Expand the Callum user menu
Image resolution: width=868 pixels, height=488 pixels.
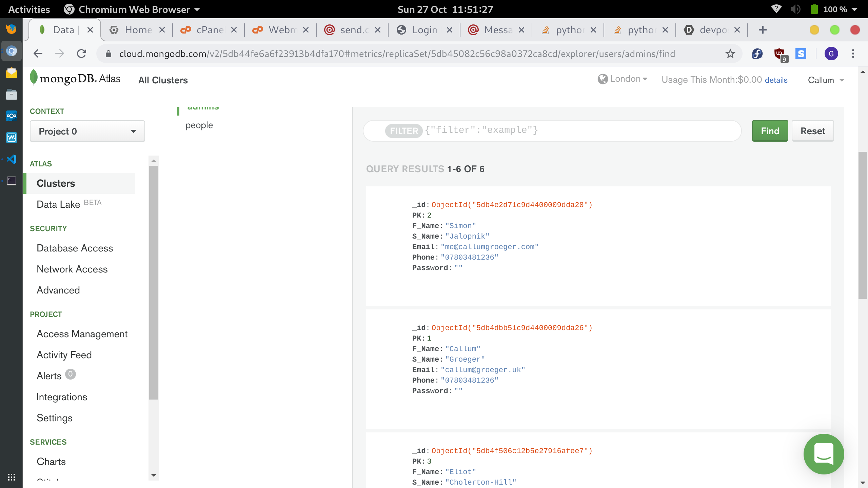coord(826,80)
